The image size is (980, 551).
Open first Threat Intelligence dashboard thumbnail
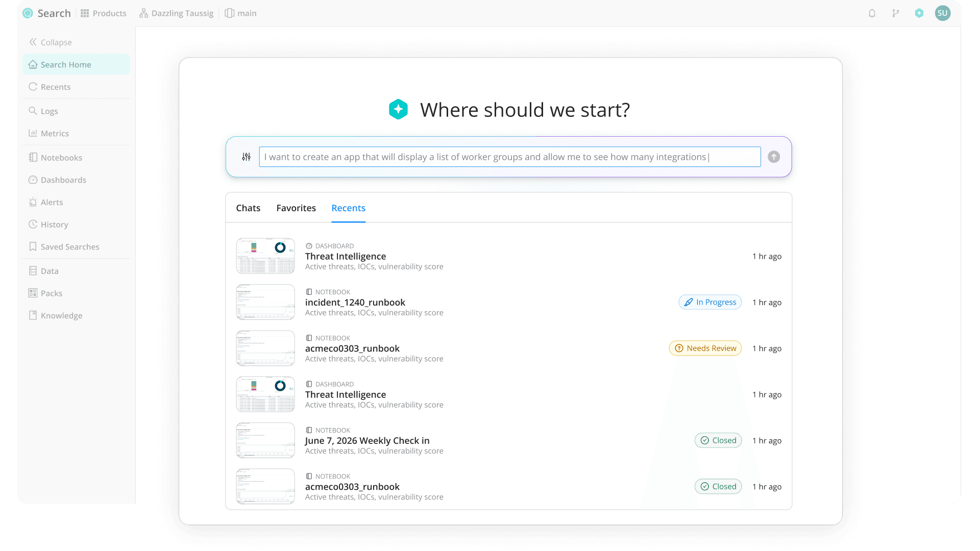tap(265, 256)
